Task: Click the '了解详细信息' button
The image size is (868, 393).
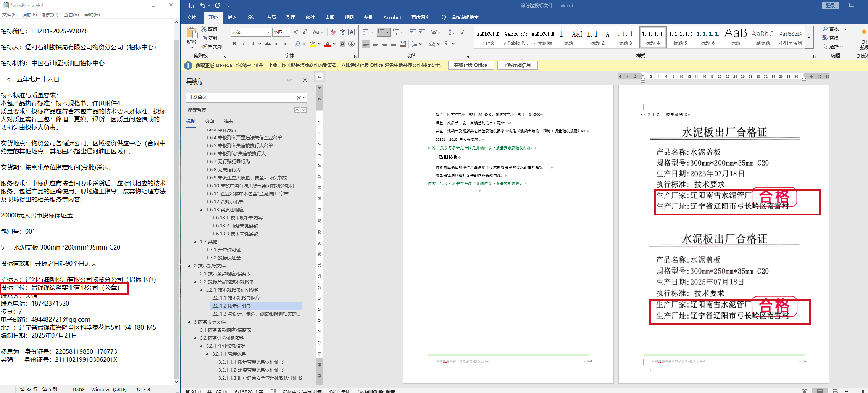Action: point(517,65)
